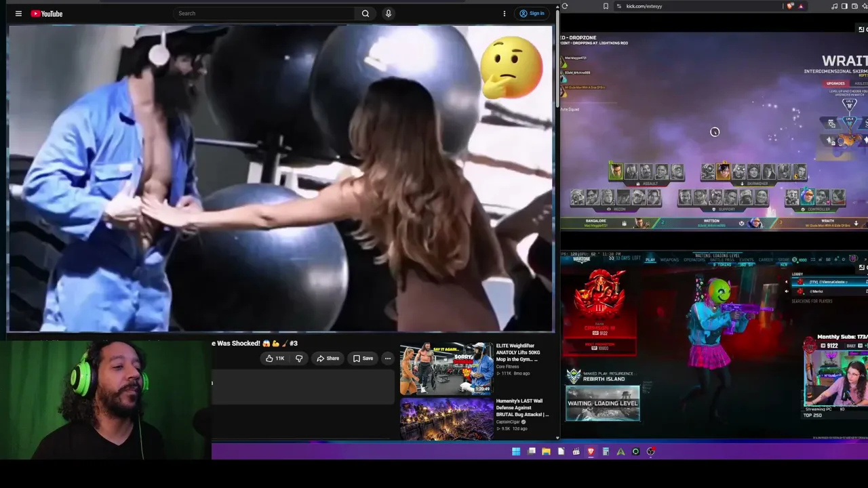Open the Calculator taskbar icon

point(606,451)
